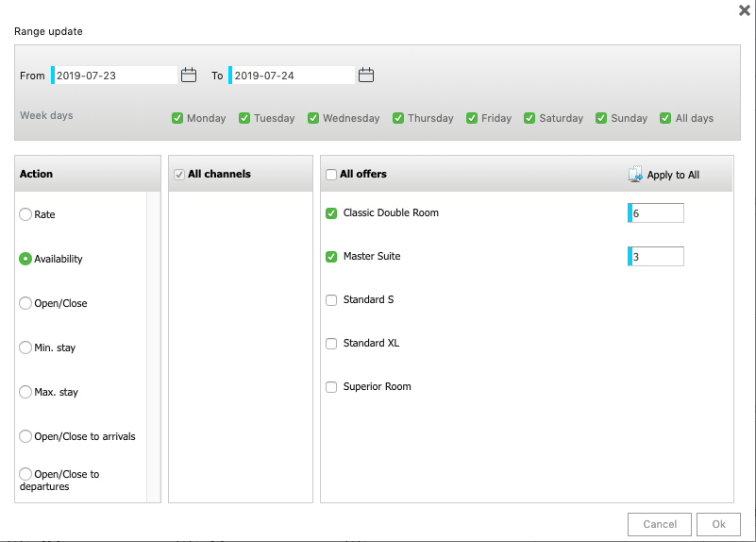Click the Week days label
Screen dimensions: 756x542
click(x=46, y=115)
